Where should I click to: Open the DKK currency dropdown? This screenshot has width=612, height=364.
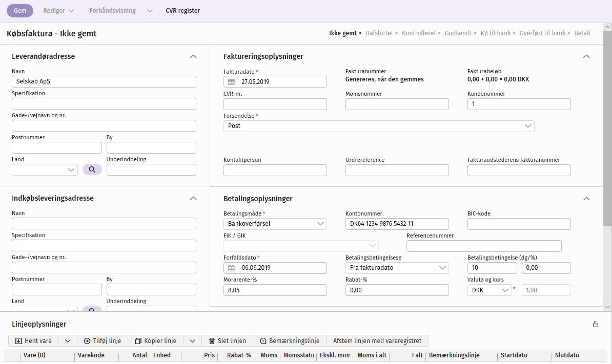pyautogui.click(x=489, y=290)
